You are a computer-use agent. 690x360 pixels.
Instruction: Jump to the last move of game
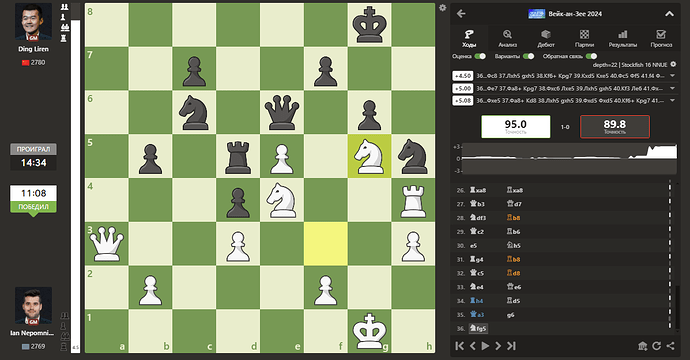click(x=511, y=346)
